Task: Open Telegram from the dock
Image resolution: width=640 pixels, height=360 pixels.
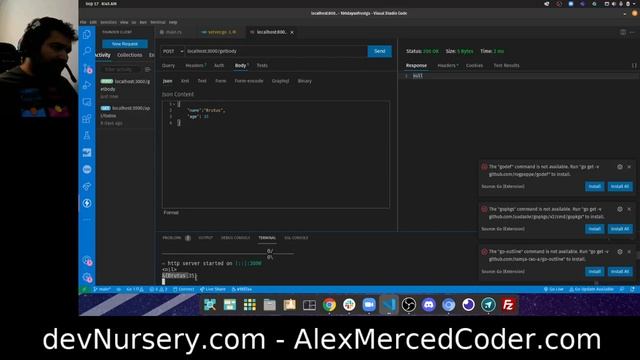Action: point(488,305)
